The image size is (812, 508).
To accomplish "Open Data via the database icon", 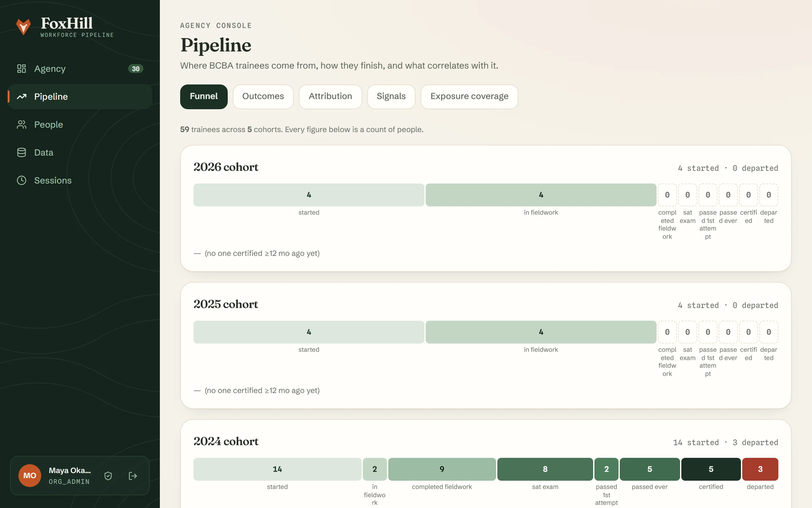I will (22, 152).
